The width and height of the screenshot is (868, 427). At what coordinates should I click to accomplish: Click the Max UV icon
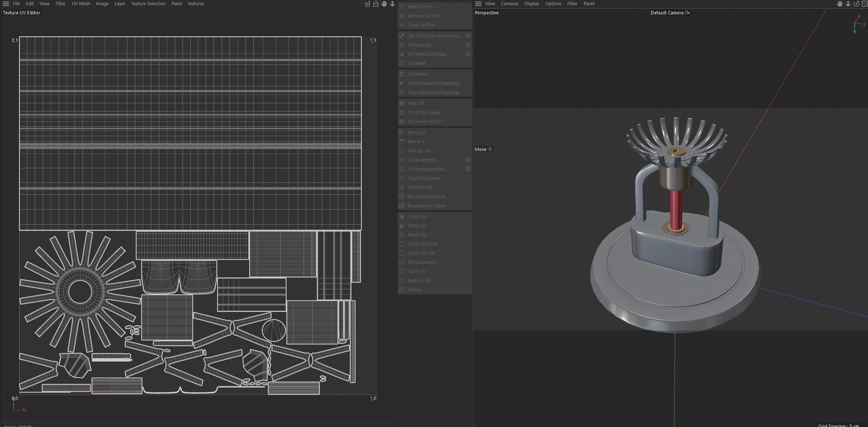401,103
